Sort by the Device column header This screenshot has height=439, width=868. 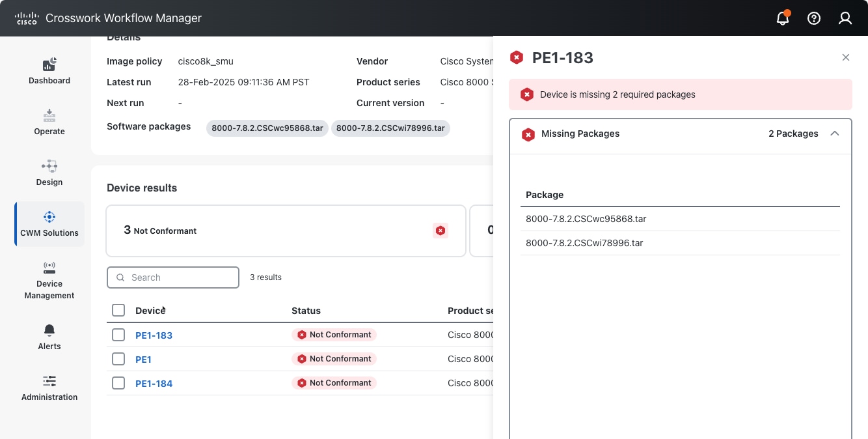[x=150, y=311]
